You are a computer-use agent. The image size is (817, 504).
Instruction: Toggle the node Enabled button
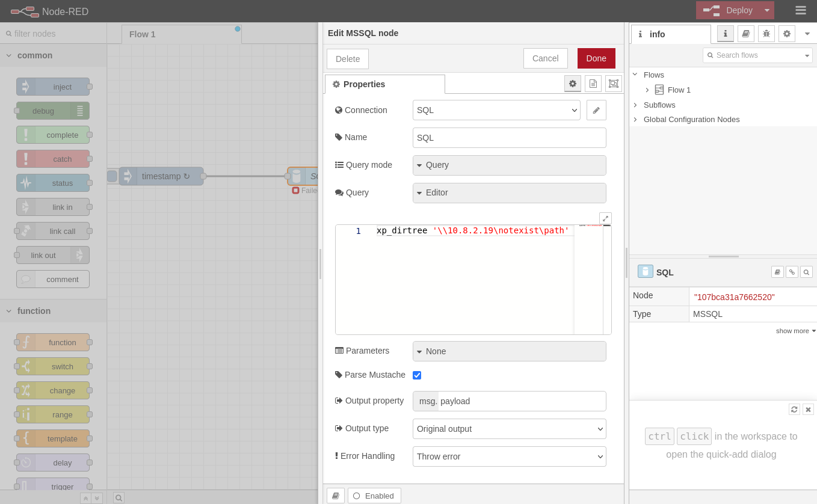point(374,496)
